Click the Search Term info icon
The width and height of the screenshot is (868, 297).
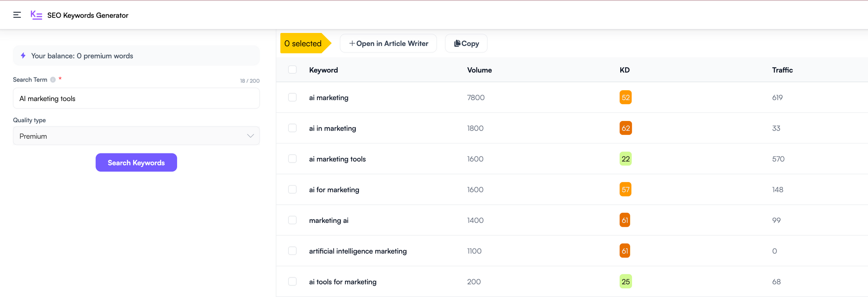click(x=53, y=80)
